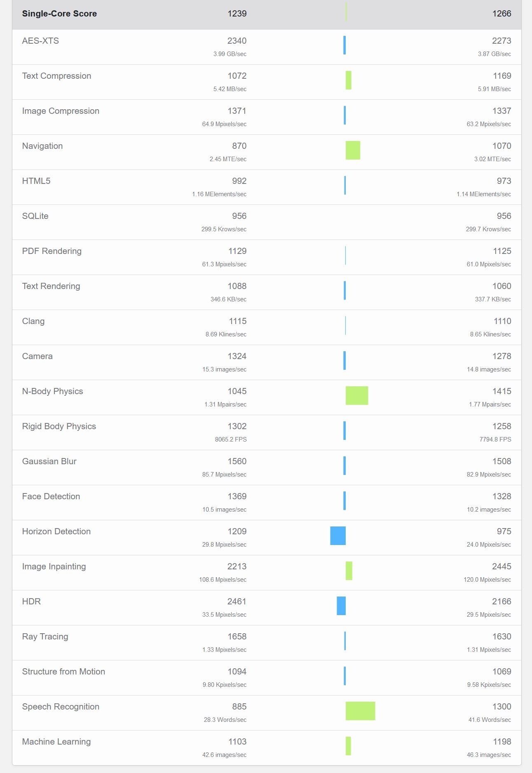This screenshot has width=532, height=773.
Task: Select the Clang benchmark label
Action: (x=33, y=321)
